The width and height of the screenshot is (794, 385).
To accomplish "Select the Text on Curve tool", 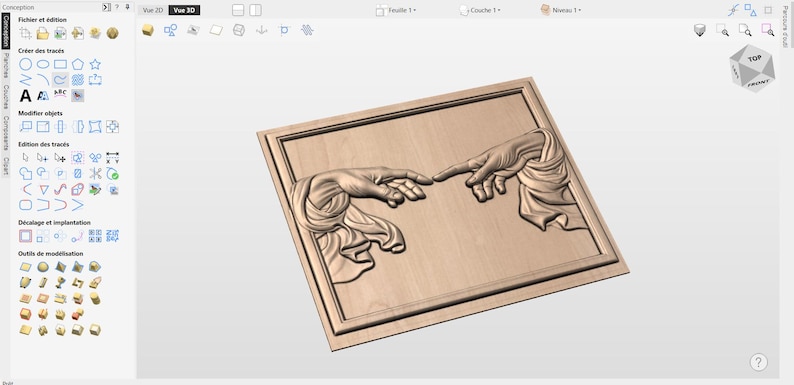I will coord(60,94).
